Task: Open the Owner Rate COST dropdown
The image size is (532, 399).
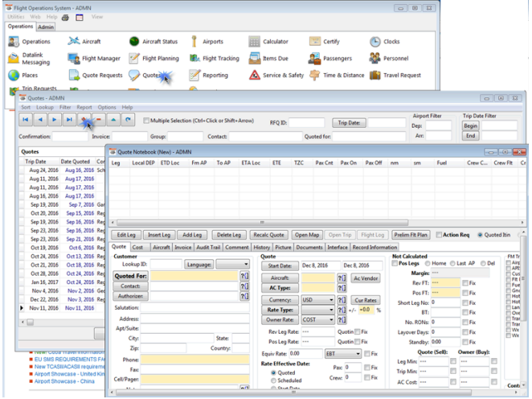Action: tap(318, 319)
